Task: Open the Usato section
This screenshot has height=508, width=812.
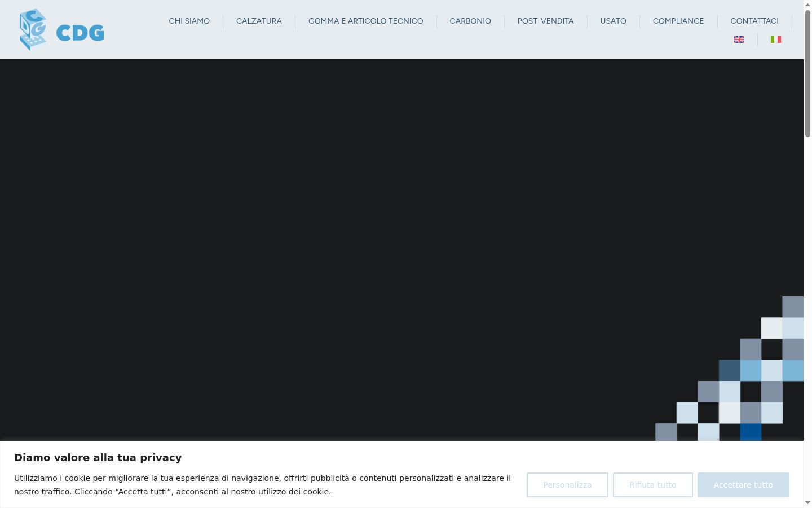Action: [613, 21]
